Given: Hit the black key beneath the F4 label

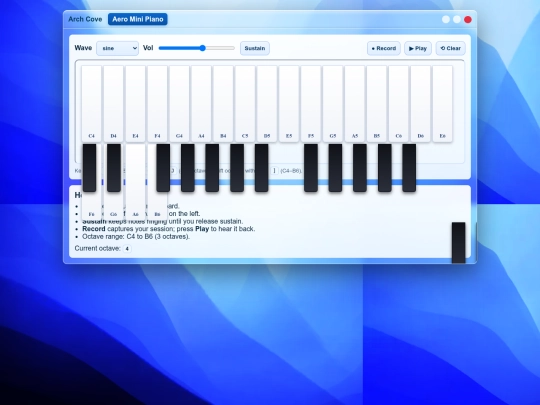Looking at the screenshot, I should click(x=163, y=168).
